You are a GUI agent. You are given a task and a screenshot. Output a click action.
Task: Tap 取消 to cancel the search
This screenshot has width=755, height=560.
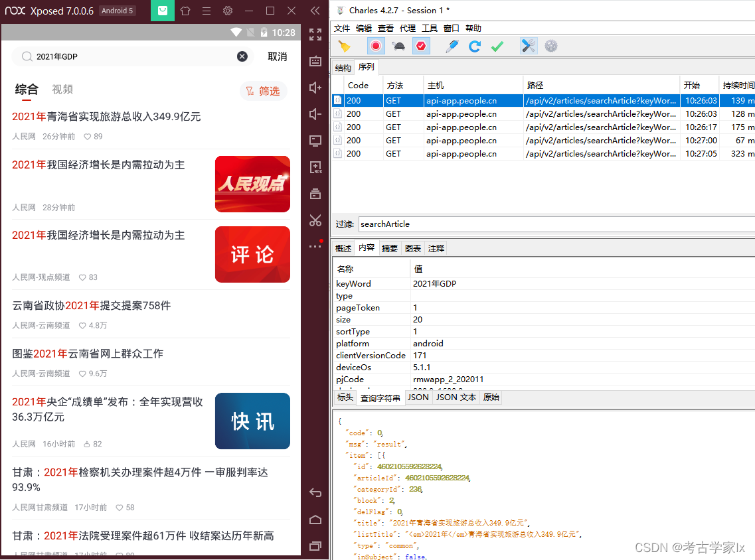pos(278,57)
